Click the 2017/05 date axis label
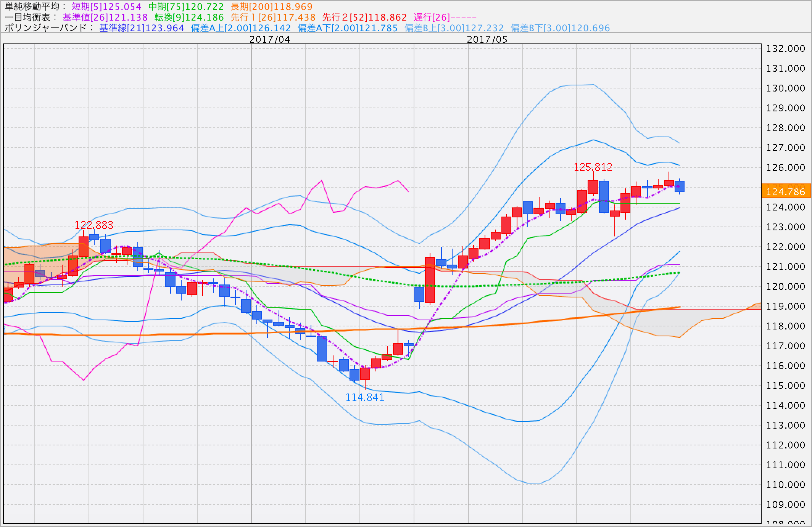The height and width of the screenshot is (527, 812). tap(487, 39)
